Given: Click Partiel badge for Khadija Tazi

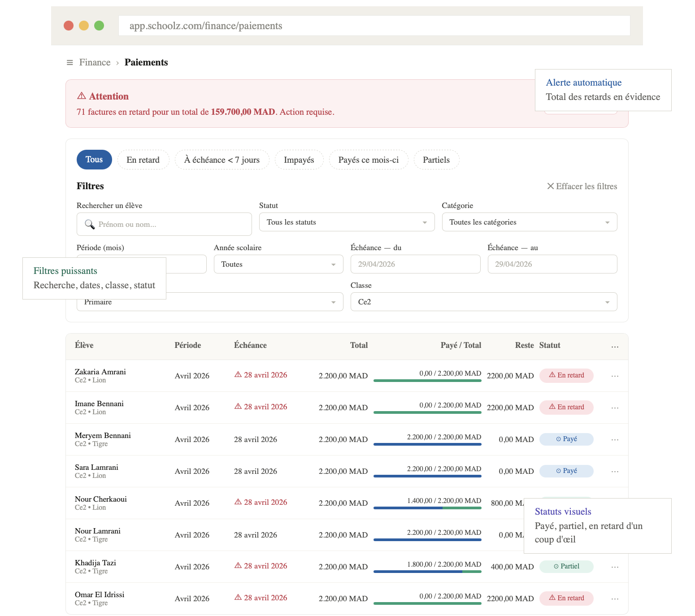Looking at the screenshot, I should point(566,566).
